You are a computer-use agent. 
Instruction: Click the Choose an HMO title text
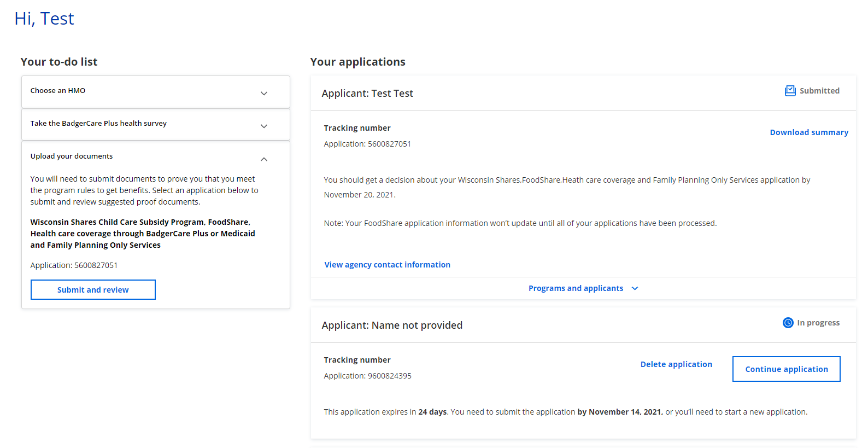[x=58, y=91]
